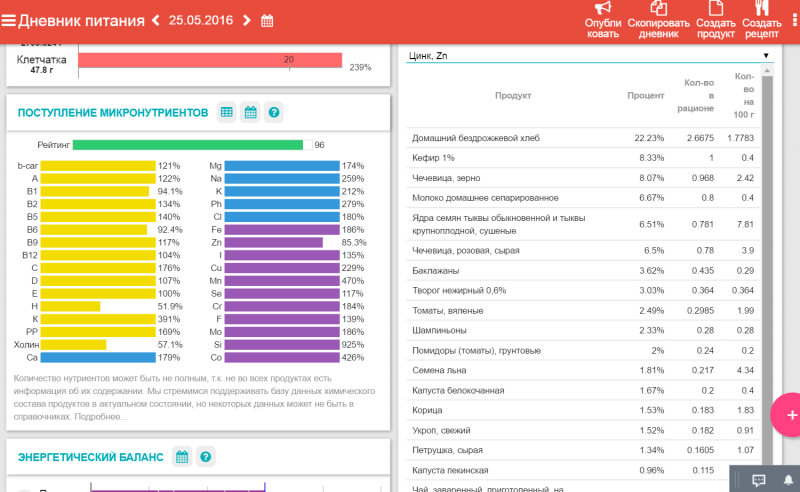
Task: Click Create recipe (Создать рецепт)
Action: (x=762, y=20)
